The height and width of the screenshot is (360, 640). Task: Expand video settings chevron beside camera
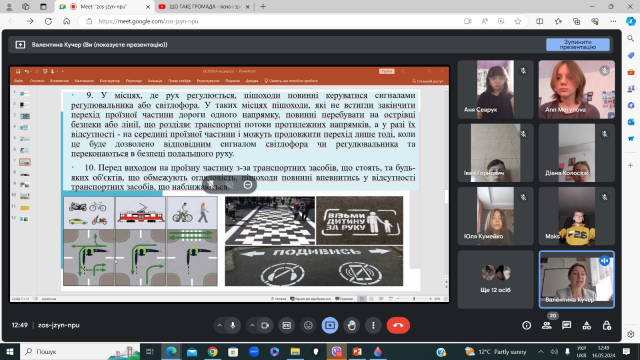252,325
